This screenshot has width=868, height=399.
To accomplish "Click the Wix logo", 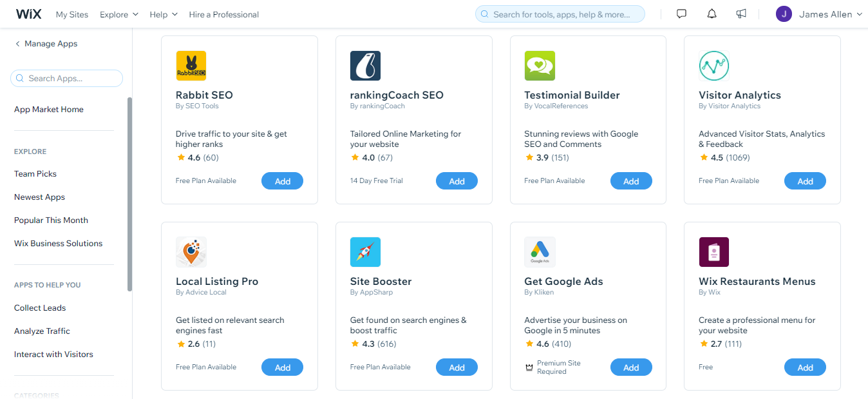I will point(28,14).
